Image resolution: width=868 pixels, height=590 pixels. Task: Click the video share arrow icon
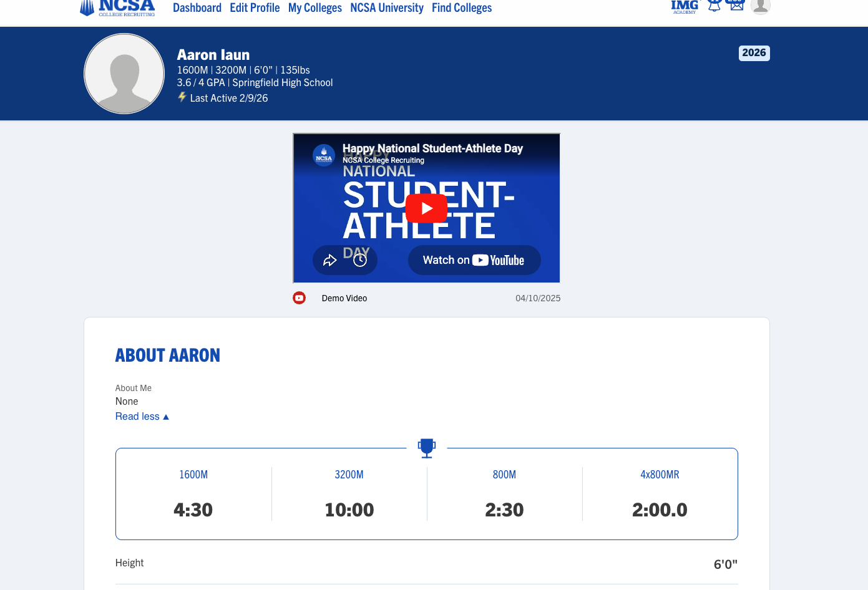pos(330,260)
